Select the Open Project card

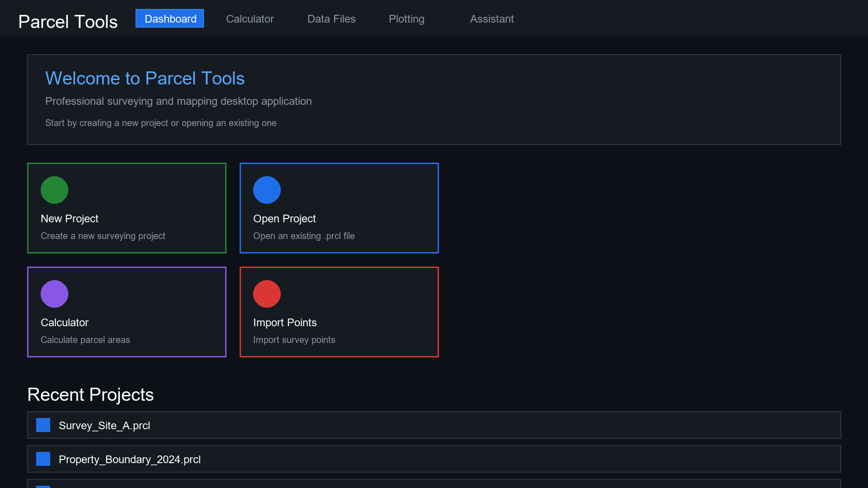point(339,208)
